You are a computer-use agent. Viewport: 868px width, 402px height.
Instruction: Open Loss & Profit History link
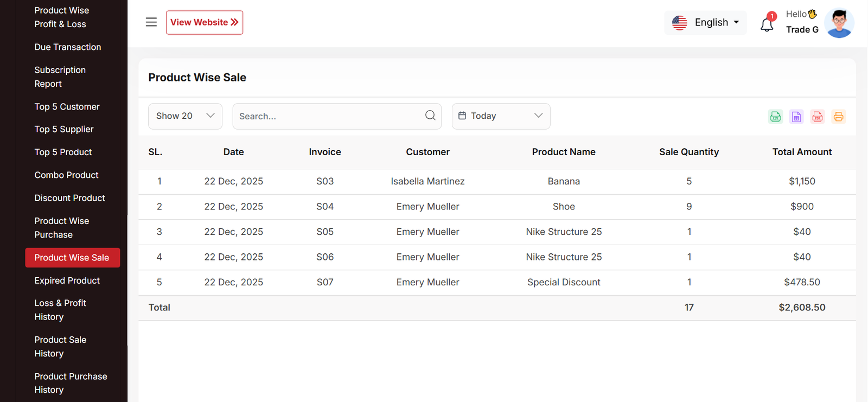[60, 310]
